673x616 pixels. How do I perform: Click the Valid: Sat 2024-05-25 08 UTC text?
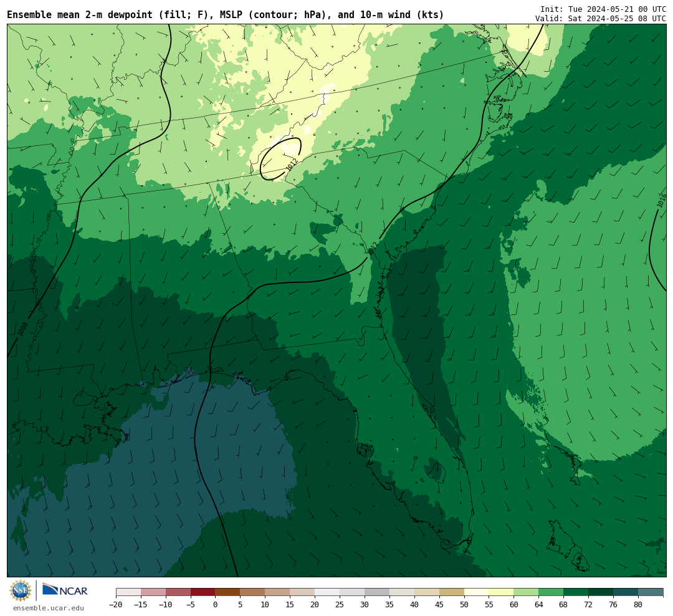pyautogui.click(x=601, y=19)
